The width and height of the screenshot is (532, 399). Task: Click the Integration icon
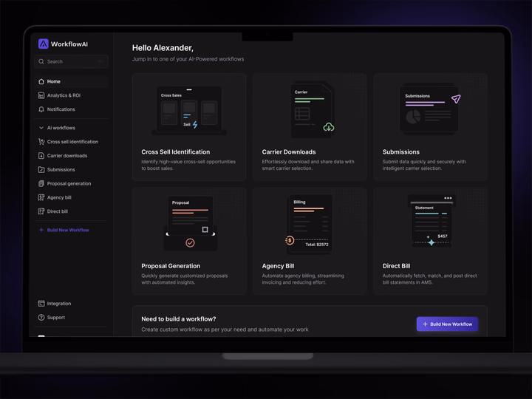click(41, 304)
